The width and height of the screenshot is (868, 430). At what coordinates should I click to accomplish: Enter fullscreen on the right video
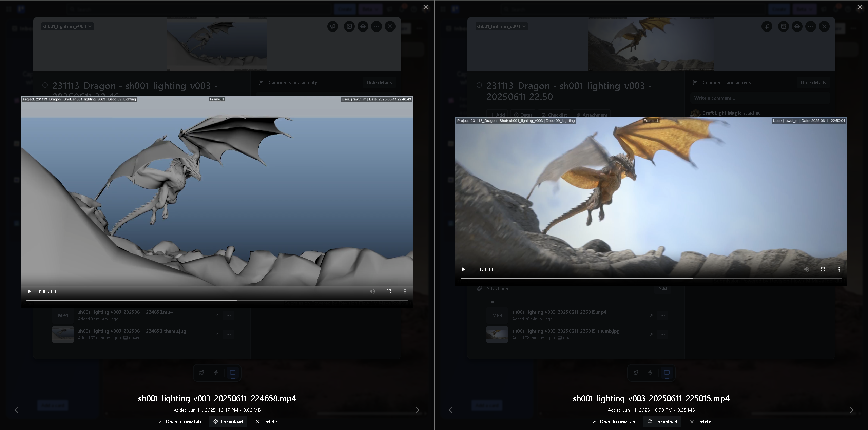coord(823,269)
